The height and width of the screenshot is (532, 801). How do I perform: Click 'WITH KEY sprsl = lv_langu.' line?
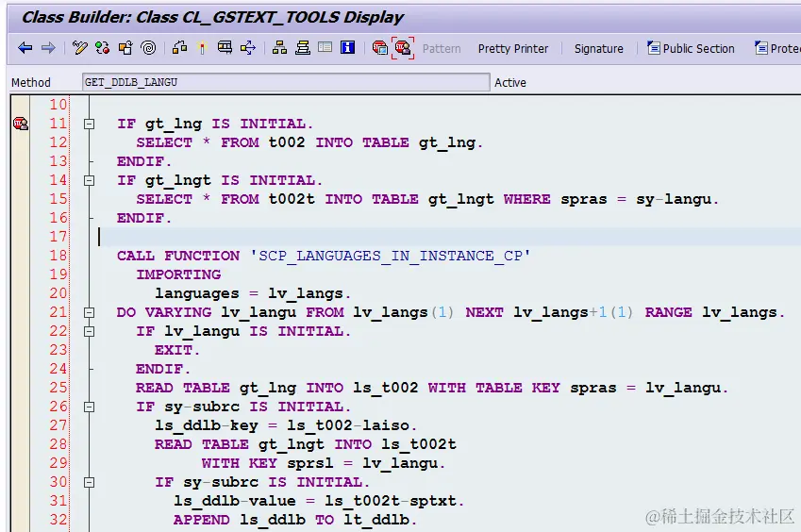tap(324, 463)
